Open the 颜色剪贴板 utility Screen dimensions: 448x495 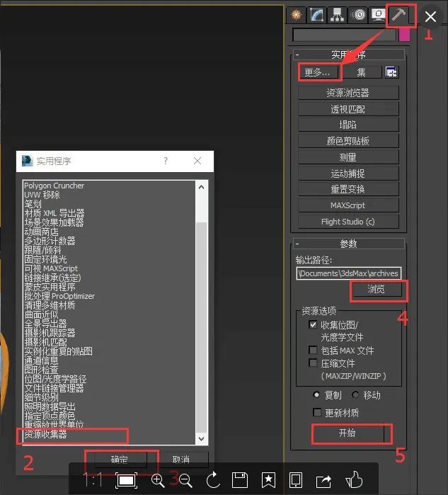point(348,141)
